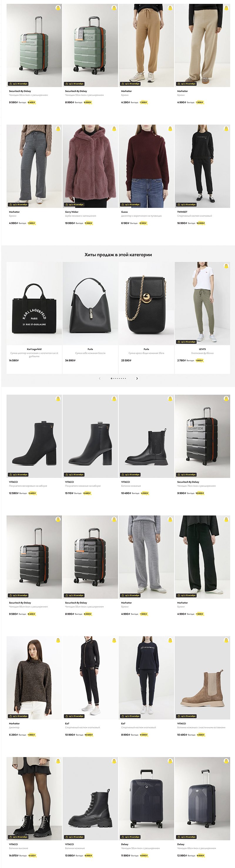Screen dimensions: 235x868
Task: Click yellow badge icon on Guess burgundy sweater
Action: click(x=170, y=128)
